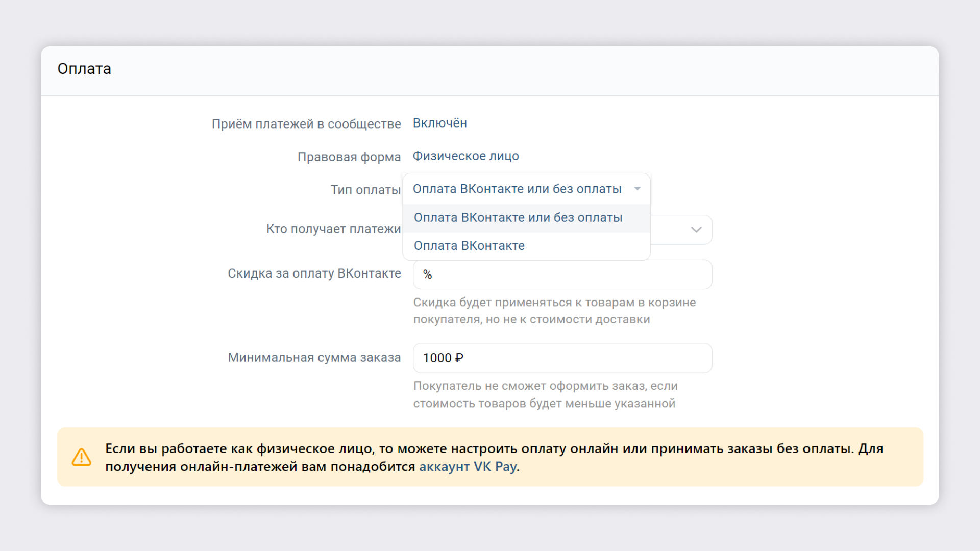Click the 'Минимальная сумма заказа' 1000 ₽ field
Screen dimensions: 980x551
tap(562, 358)
